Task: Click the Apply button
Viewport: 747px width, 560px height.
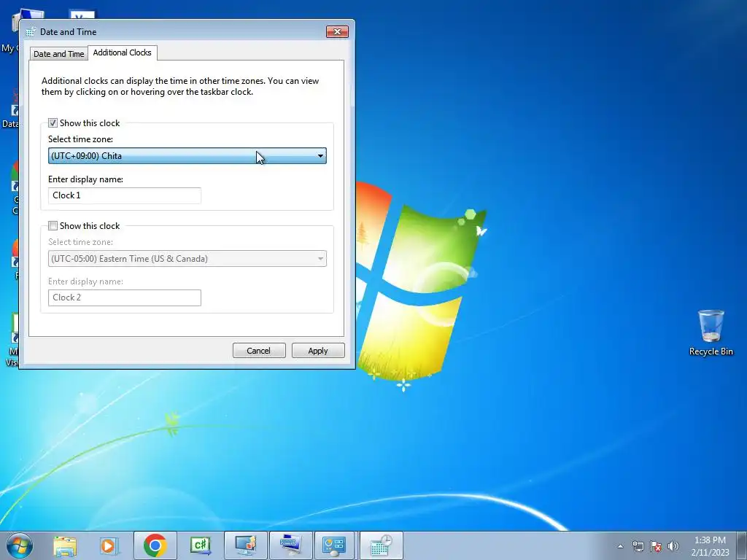Action: coord(318,351)
